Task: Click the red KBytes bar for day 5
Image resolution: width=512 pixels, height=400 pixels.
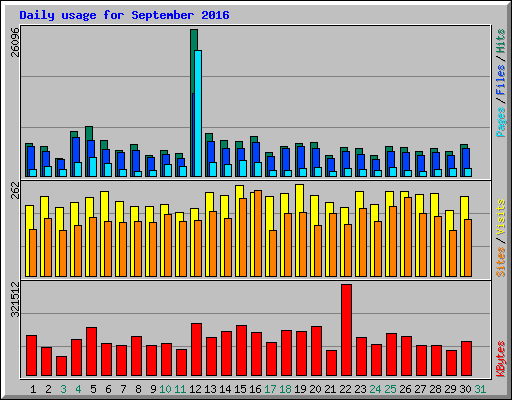Action: click(x=91, y=352)
